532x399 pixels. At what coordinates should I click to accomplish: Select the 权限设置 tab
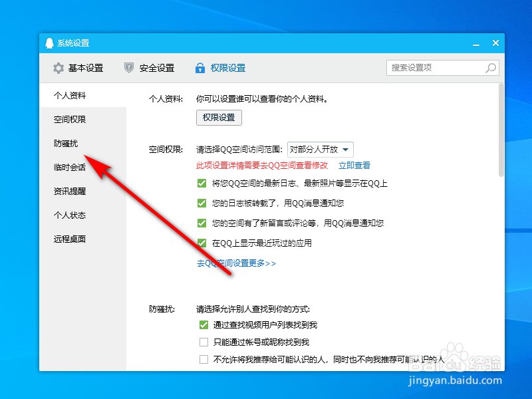point(220,68)
